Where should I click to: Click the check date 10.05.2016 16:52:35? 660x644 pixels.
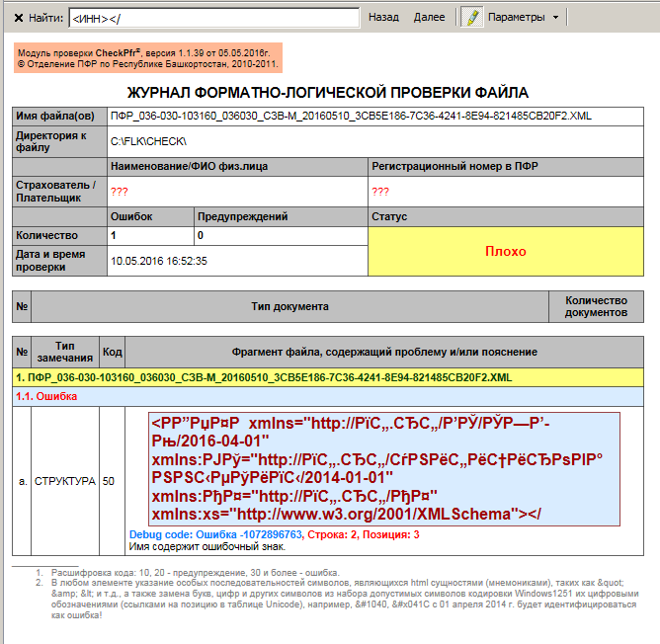point(159,262)
